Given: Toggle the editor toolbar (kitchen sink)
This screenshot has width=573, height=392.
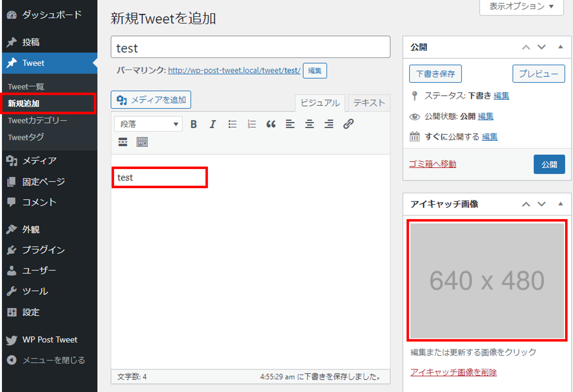Looking at the screenshot, I should [142, 142].
